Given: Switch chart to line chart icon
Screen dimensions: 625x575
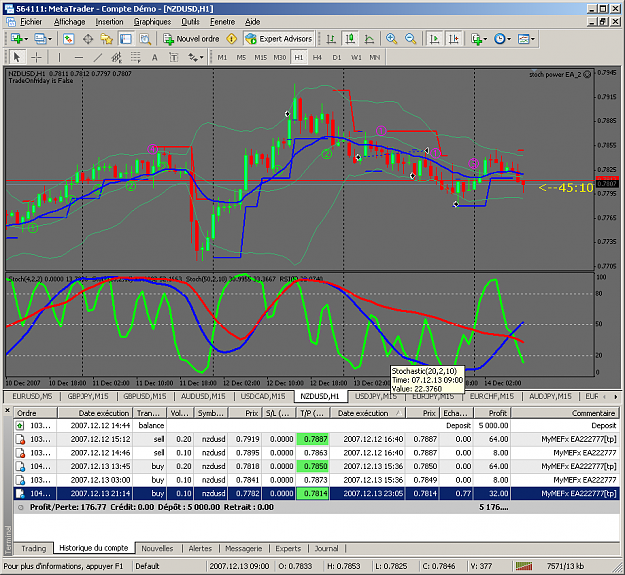Looking at the screenshot, I should tap(369, 39).
